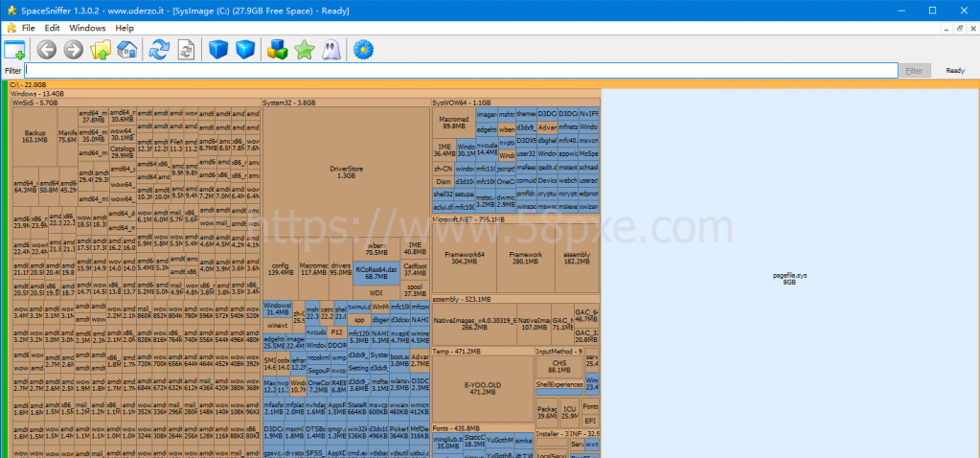Image resolution: width=980 pixels, height=458 pixels.
Task: Select the CHS 88.1MB block
Action: (x=558, y=367)
